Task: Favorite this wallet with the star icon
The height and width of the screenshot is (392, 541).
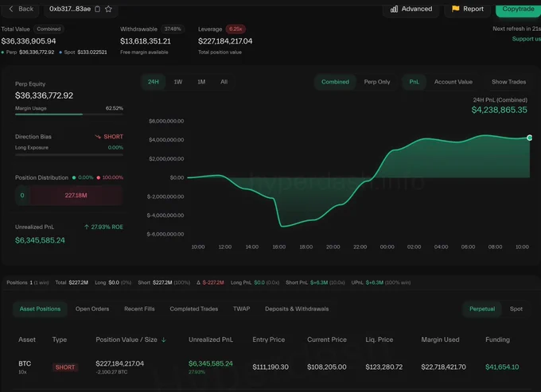Action: pyautogui.click(x=108, y=9)
